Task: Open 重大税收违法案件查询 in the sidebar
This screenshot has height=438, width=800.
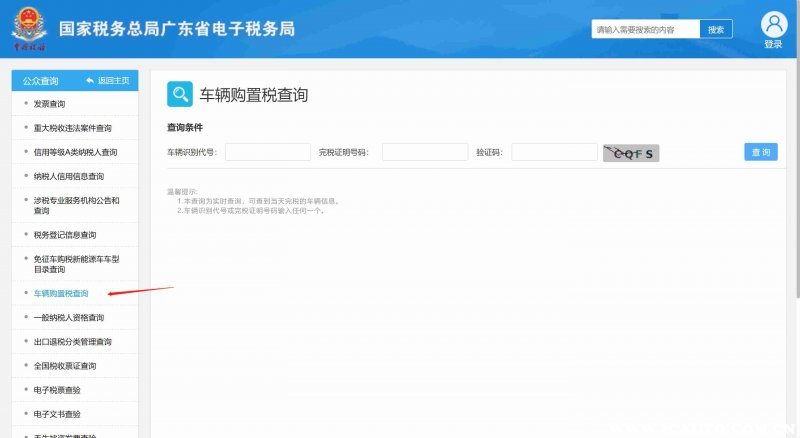Action: 72,128
